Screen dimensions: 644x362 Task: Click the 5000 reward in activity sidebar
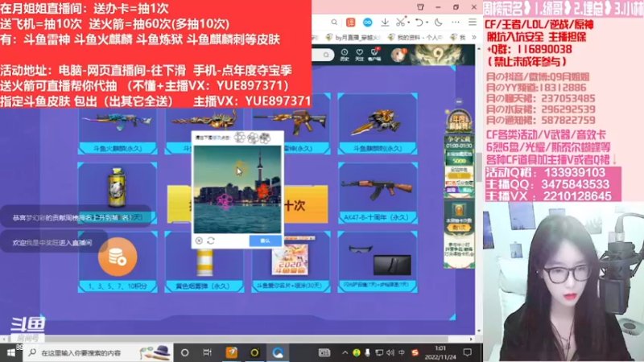[x=459, y=160]
